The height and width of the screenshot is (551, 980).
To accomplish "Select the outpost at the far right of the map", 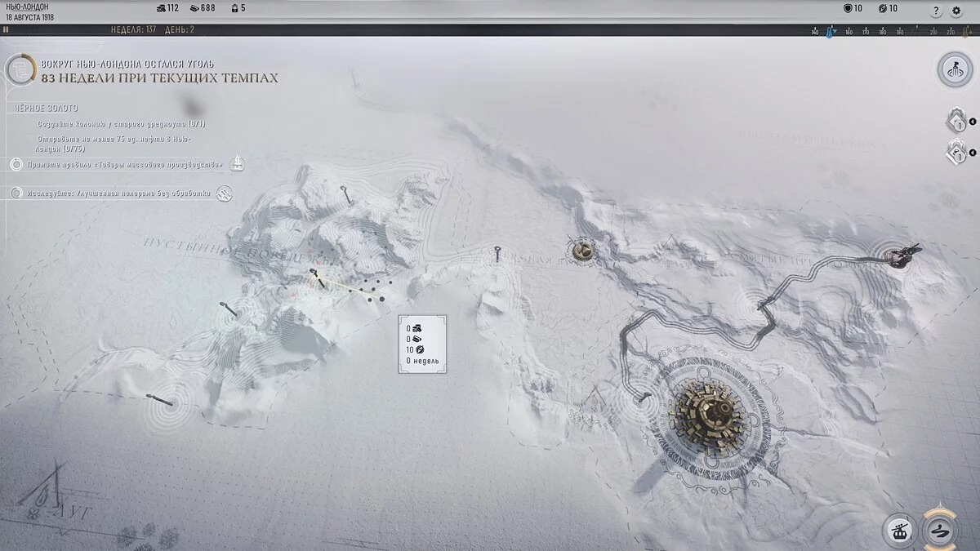I will pyautogui.click(x=903, y=256).
